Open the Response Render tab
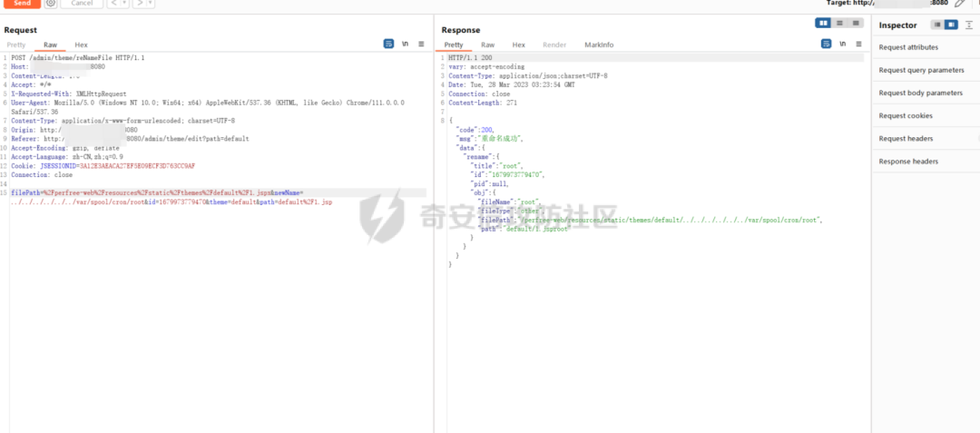 pyautogui.click(x=554, y=45)
